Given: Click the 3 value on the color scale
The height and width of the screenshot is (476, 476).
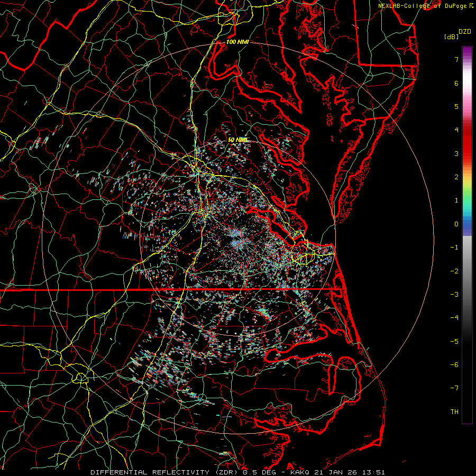Looking at the screenshot, I should click(x=456, y=153).
